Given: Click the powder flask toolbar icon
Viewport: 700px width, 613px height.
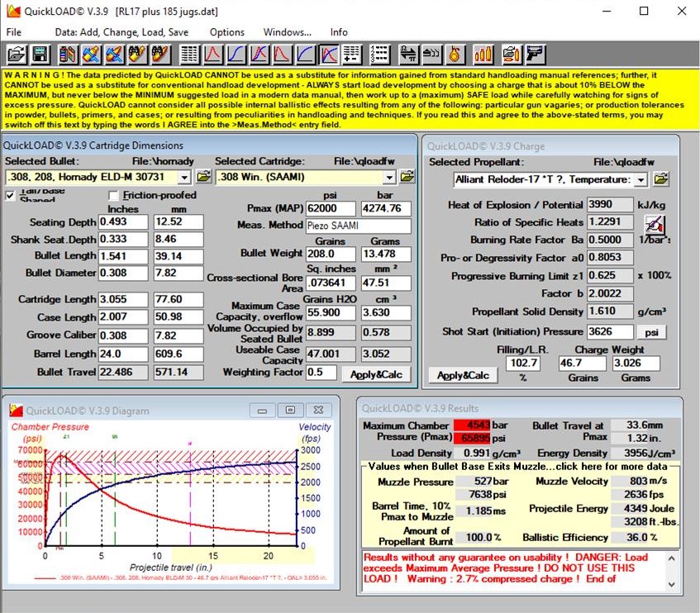Looking at the screenshot, I should coord(454,55).
